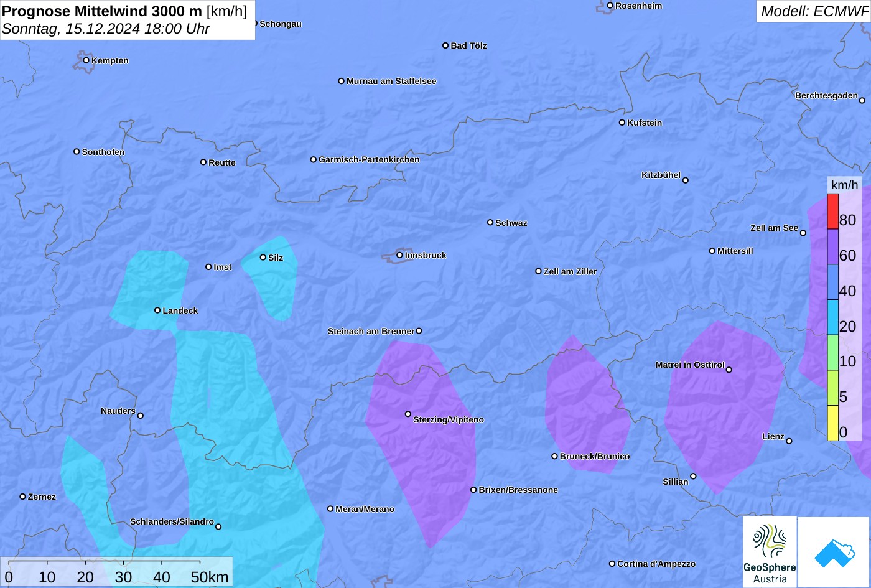The width and height of the screenshot is (871, 588).
Task: Click the Murnau am Staffelsee label
Action: 391,81
